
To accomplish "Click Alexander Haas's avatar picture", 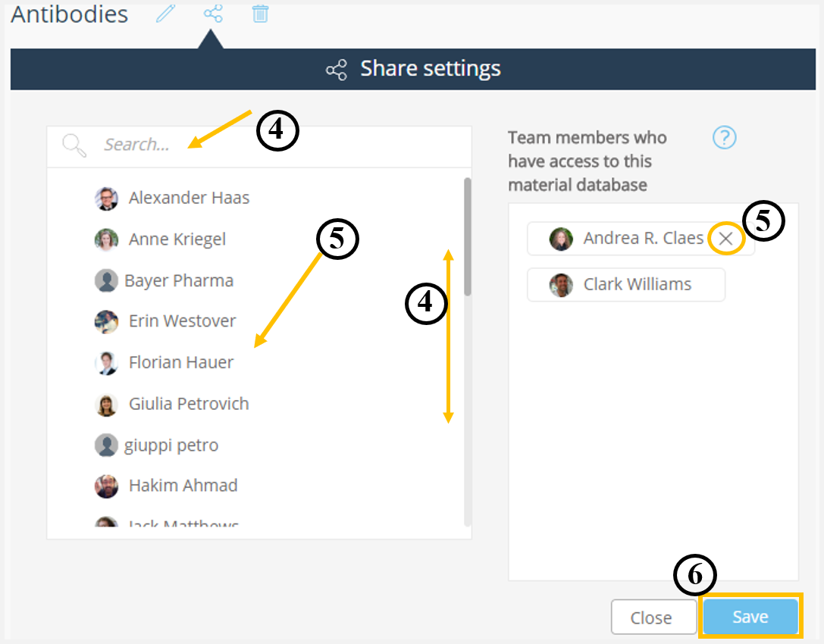I will pyautogui.click(x=106, y=199).
